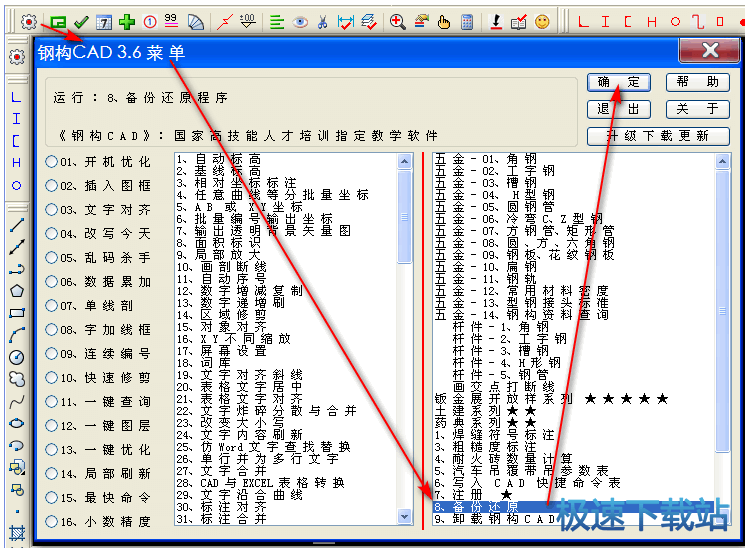Image resolution: width=750 pixels, height=552 pixels.
Task: Select the hatch tool in left toolbar
Action: coord(17,532)
